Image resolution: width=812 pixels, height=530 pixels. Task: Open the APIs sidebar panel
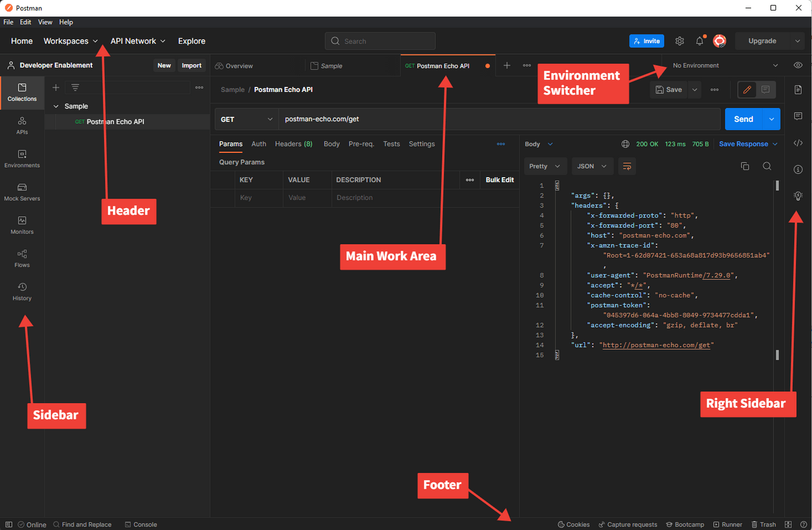(x=22, y=126)
